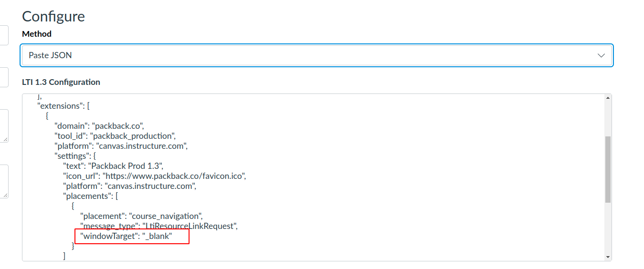The image size is (644, 269).
Task: Click the "domain": "packback.co" line
Action: pyautogui.click(x=99, y=126)
